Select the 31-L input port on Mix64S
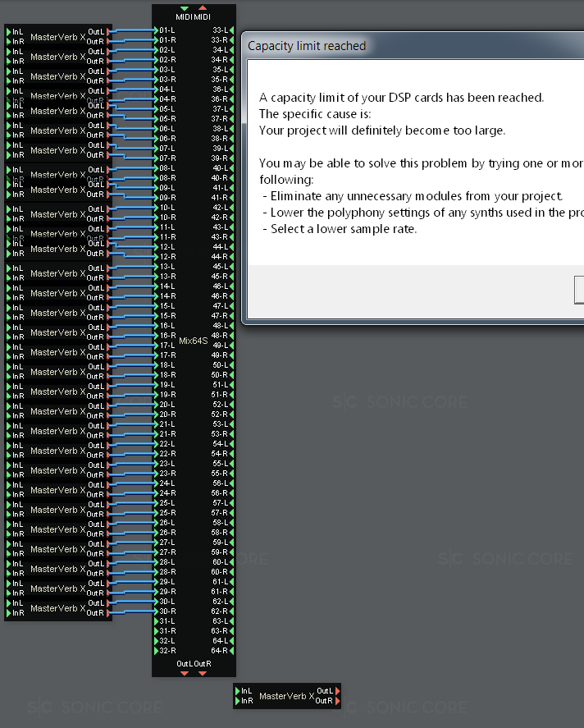 [156, 621]
